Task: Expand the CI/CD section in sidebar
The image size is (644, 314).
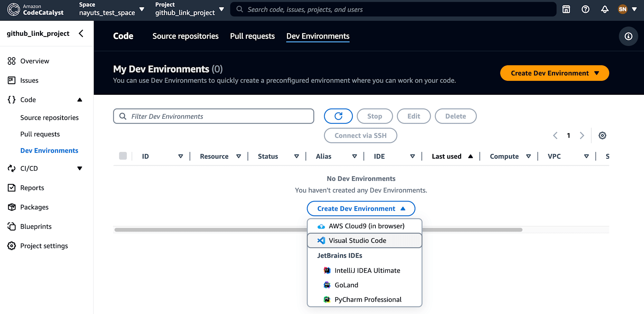Action: click(x=80, y=168)
